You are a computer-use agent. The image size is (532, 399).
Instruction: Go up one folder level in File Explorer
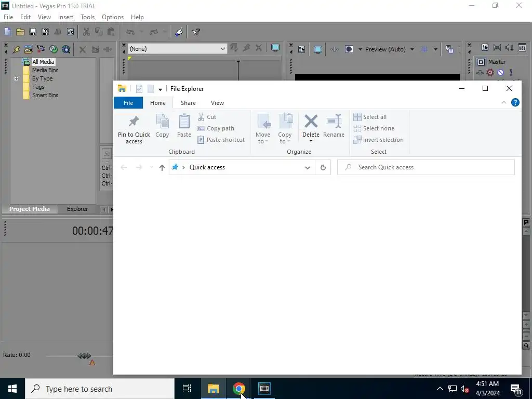(162, 167)
